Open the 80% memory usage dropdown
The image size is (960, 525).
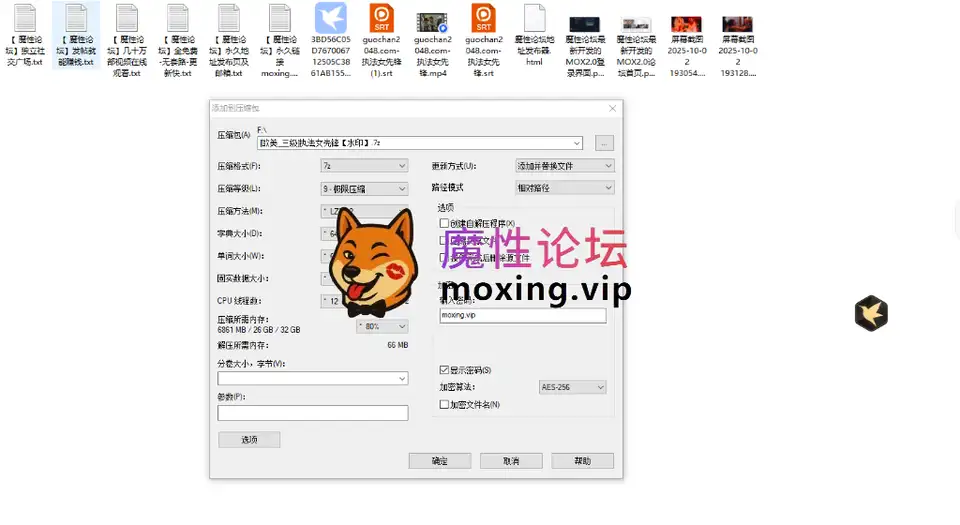coord(382,327)
